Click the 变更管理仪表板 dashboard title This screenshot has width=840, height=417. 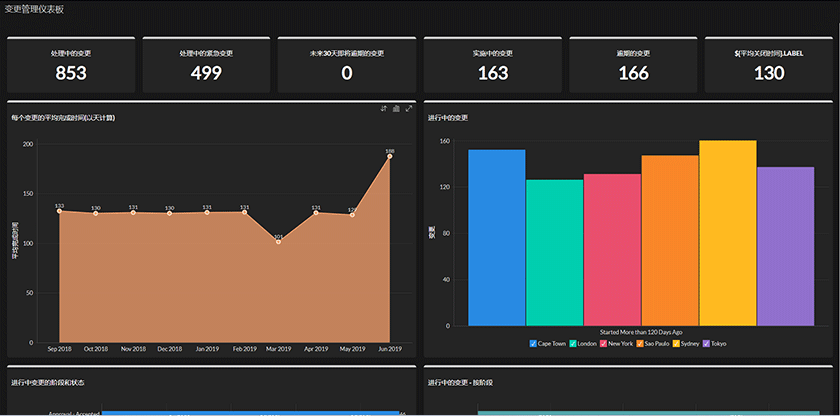(34, 9)
